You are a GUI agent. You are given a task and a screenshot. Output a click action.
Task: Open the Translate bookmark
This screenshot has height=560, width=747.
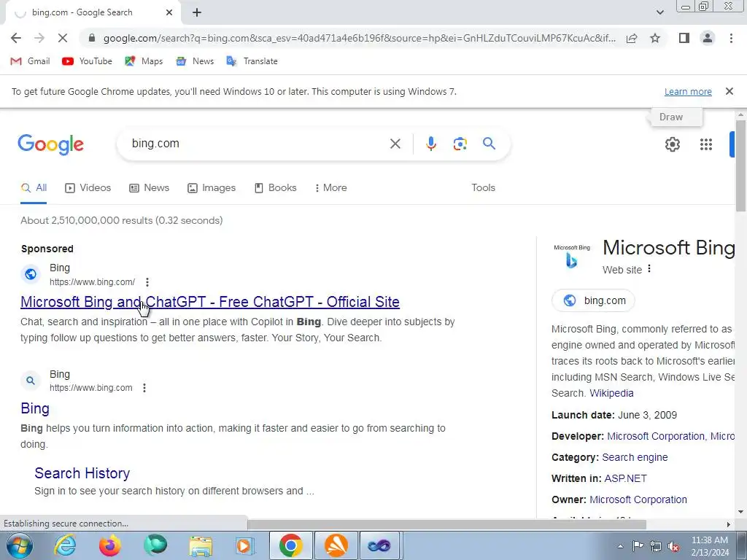tap(252, 61)
